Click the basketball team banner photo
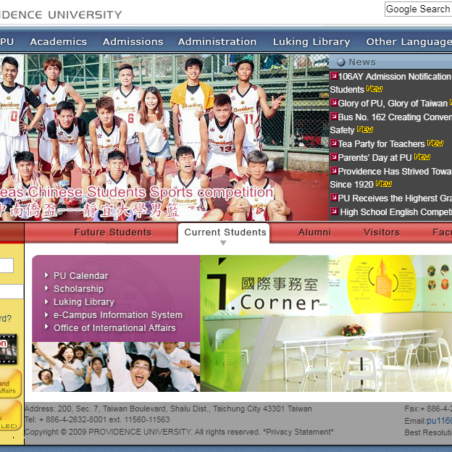This screenshot has width=452, height=452. click(x=164, y=137)
